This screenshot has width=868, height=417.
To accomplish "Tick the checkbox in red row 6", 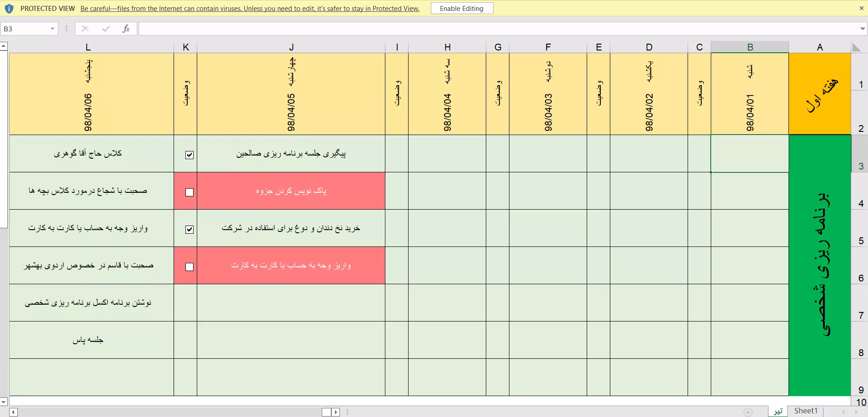I will pyautogui.click(x=190, y=267).
